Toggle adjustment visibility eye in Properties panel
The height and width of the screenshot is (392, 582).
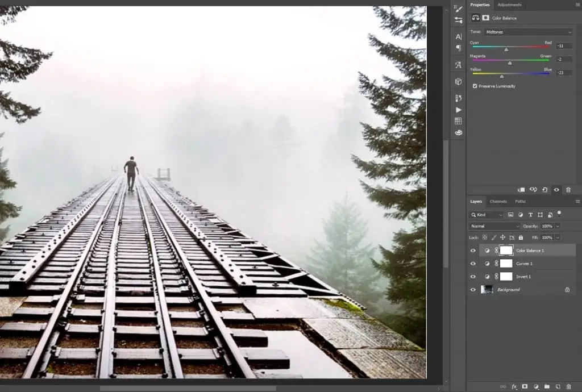pos(556,190)
